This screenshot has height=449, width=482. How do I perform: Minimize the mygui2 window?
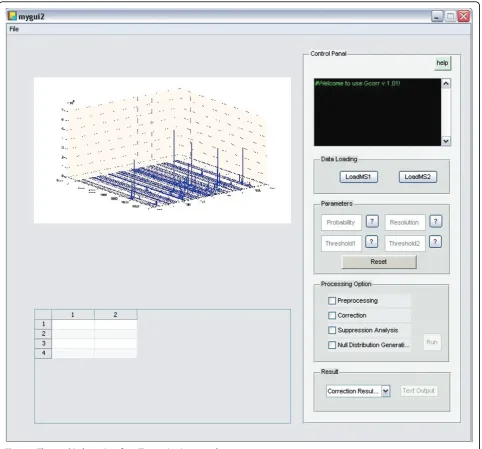pos(437,16)
